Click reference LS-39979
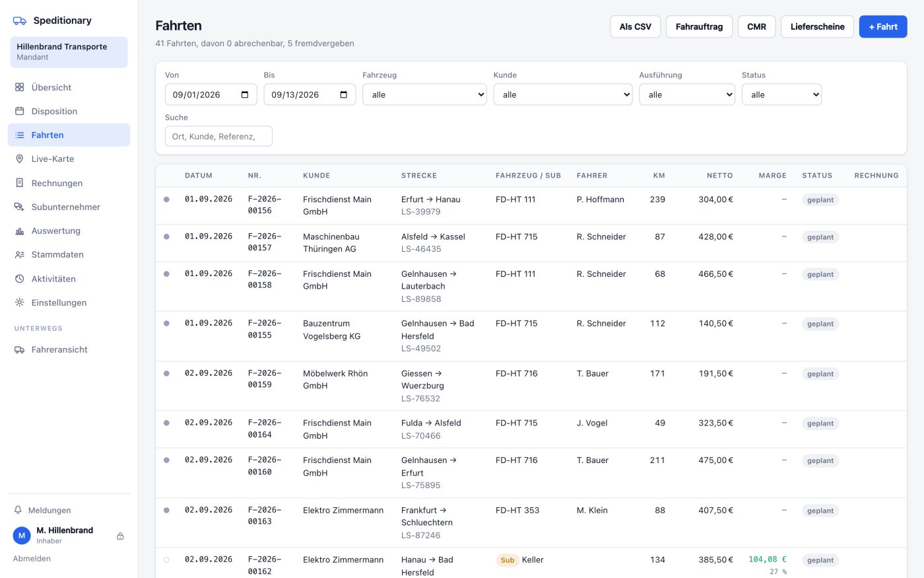The height and width of the screenshot is (578, 924). [x=420, y=212]
